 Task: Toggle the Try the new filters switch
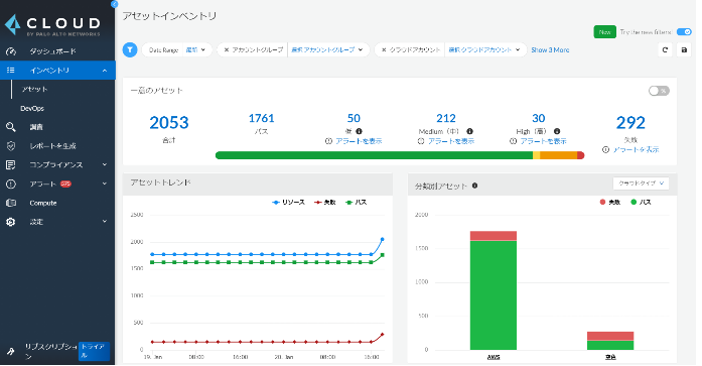tap(684, 32)
